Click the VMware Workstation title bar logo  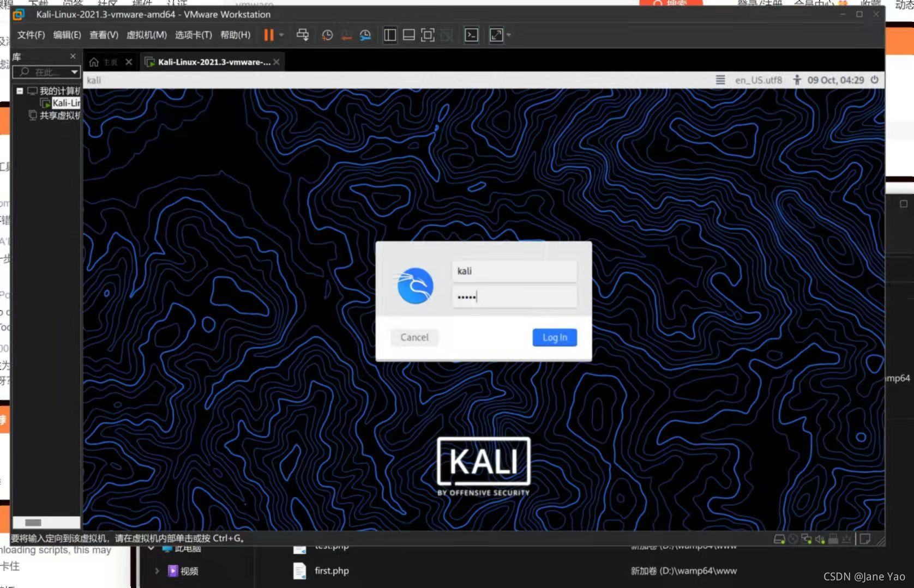pyautogui.click(x=19, y=15)
